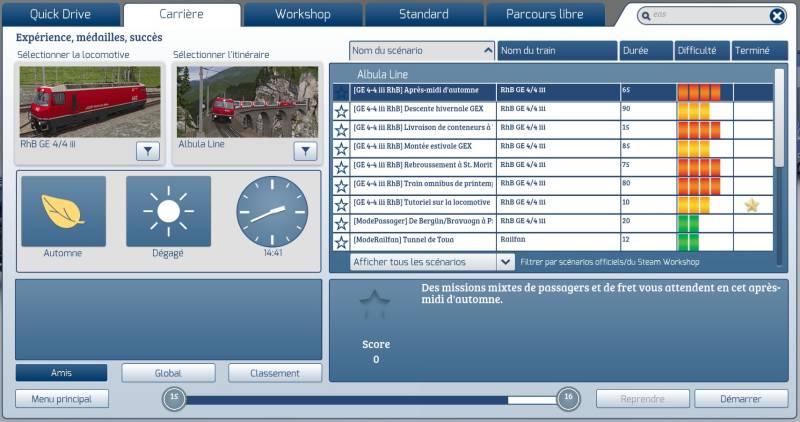Set start time on the clock icon
Image resolution: width=800 pixels, height=422 pixels.
[x=272, y=211]
